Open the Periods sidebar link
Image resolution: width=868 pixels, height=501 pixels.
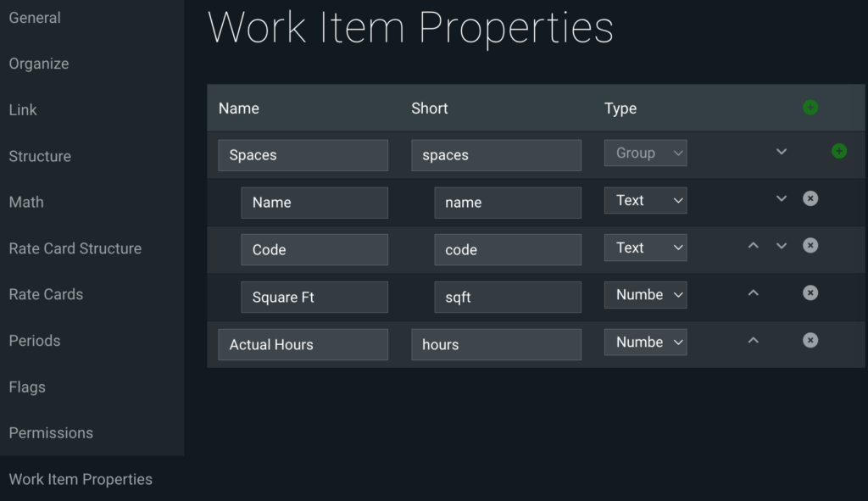[34, 341]
